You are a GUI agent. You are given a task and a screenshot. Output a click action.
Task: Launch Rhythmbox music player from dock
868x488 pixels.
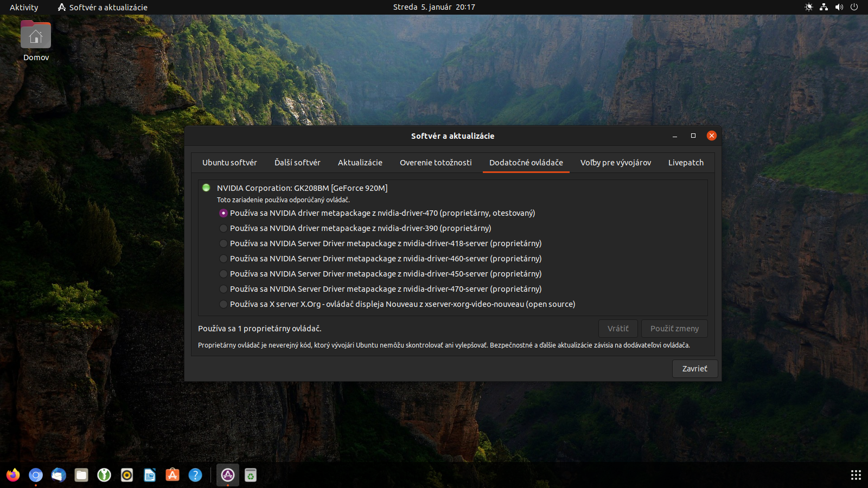(127, 475)
